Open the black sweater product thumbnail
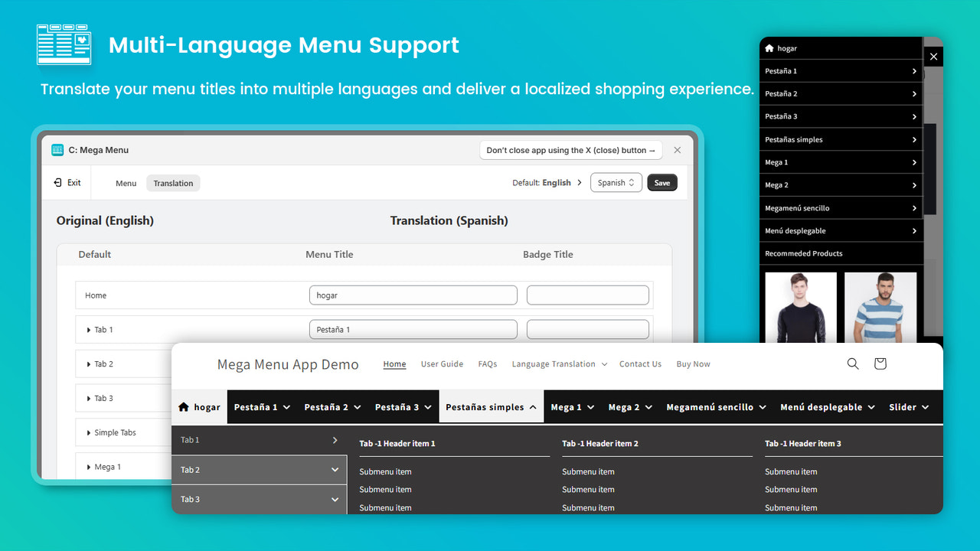 (801, 308)
